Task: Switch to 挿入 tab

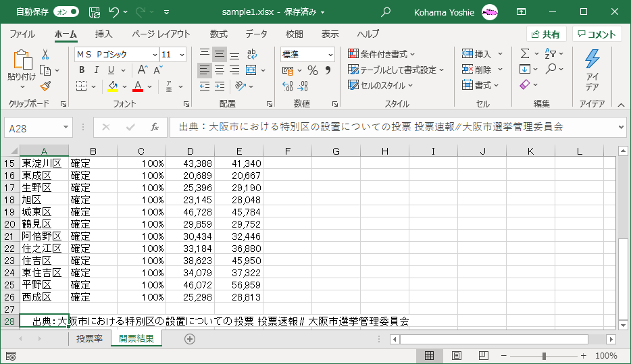Action: pyautogui.click(x=104, y=34)
